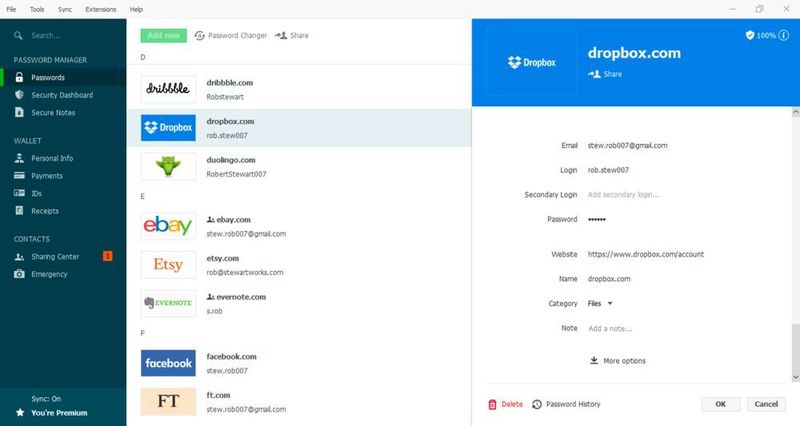Click the masked Password field
The height and width of the screenshot is (426, 800).
pyautogui.click(x=597, y=219)
